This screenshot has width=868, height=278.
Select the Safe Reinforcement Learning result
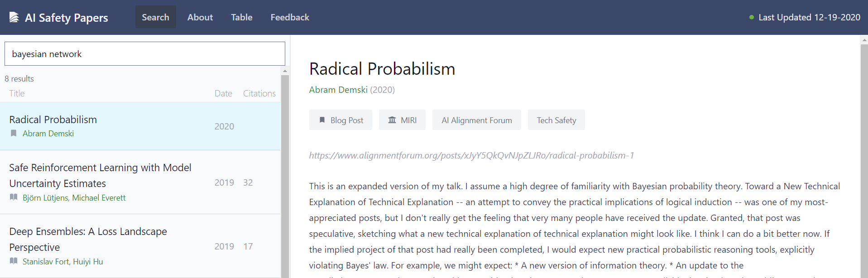click(140, 182)
